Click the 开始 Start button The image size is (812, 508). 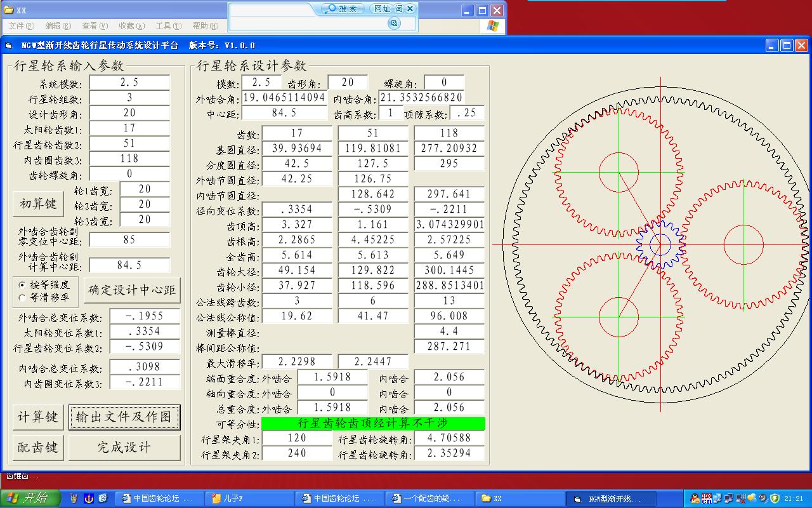[x=30, y=498]
